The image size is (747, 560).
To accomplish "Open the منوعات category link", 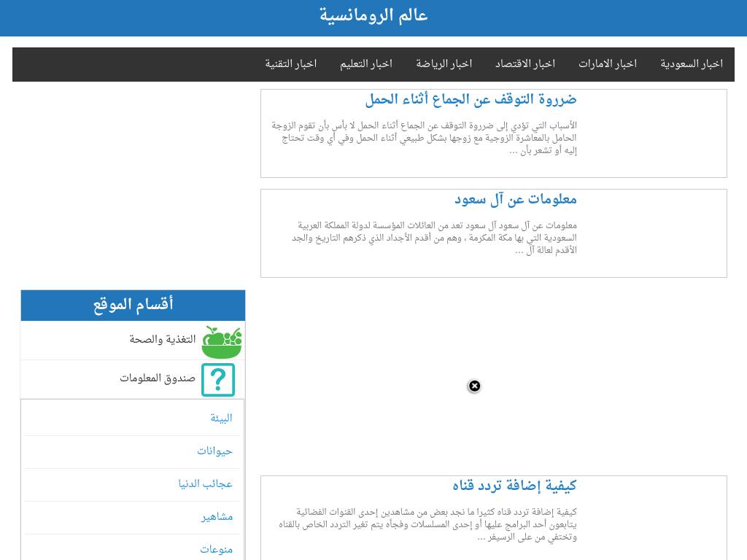I will coord(217,549).
